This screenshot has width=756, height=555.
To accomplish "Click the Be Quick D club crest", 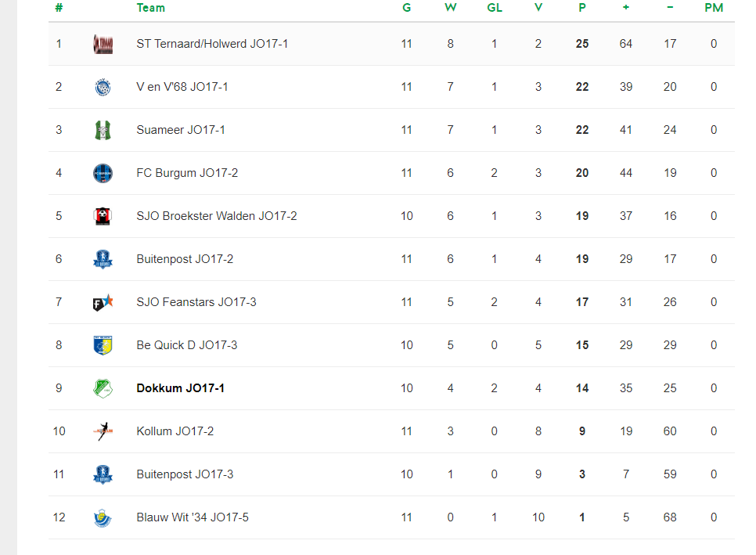I will [x=103, y=345].
